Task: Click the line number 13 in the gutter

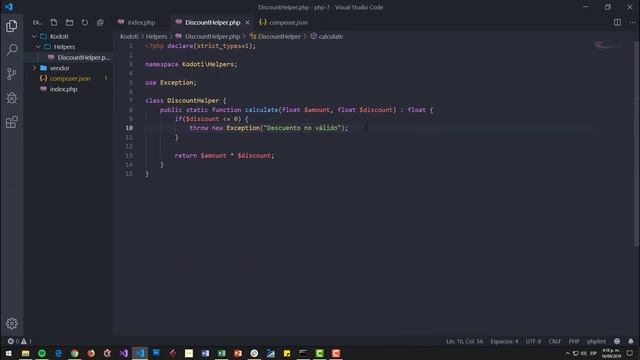Action: tap(129, 156)
